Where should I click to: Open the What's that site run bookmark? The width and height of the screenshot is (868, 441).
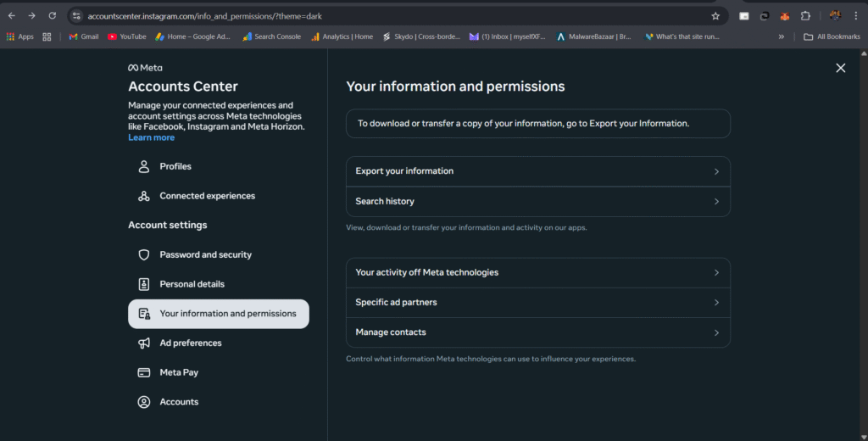pos(682,36)
